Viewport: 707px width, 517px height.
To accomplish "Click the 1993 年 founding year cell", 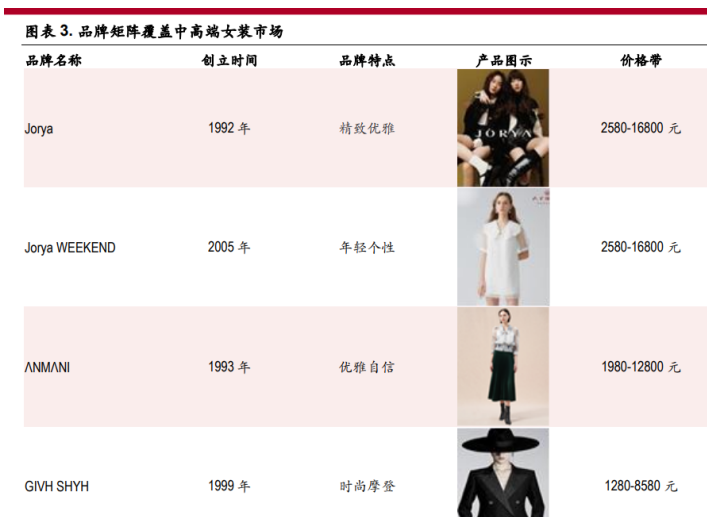I will click(229, 366).
